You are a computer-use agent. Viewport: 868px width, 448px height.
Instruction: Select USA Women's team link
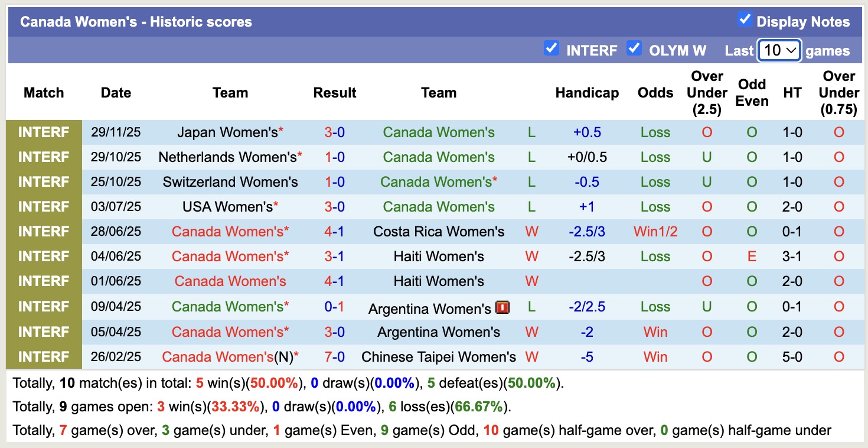[x=227, y=207]
